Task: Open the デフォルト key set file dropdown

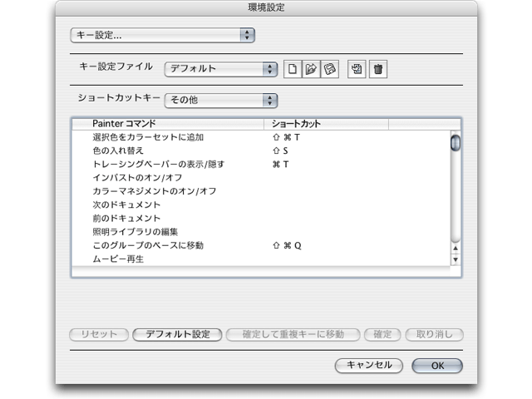Action: click(221, 70)
